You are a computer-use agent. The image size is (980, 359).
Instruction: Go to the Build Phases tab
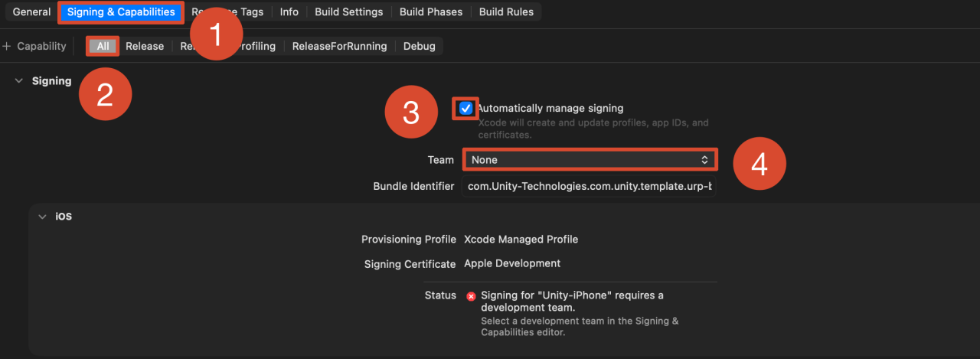pos(431,12)
